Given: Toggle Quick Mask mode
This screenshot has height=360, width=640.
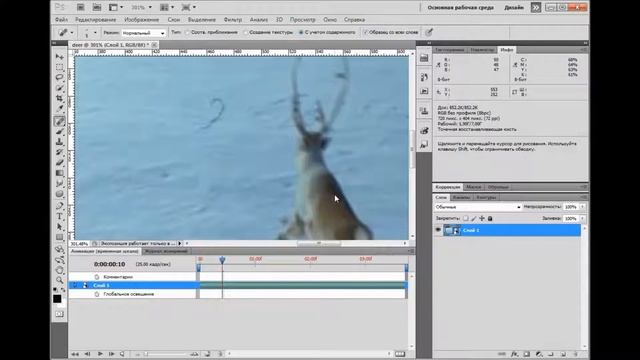Looking at the screenshot, I should pyautogui.click(x=60, y=314).
